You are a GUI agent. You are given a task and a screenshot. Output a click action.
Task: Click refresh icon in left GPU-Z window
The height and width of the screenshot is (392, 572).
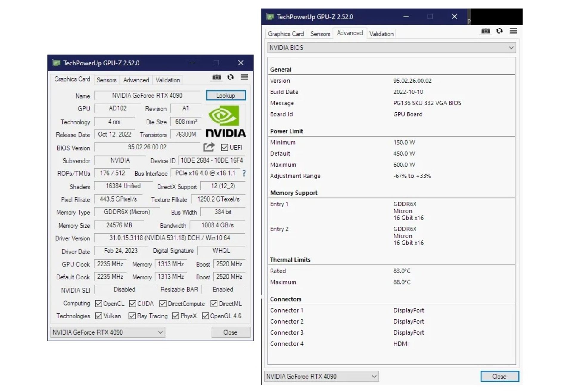[230, 77]
